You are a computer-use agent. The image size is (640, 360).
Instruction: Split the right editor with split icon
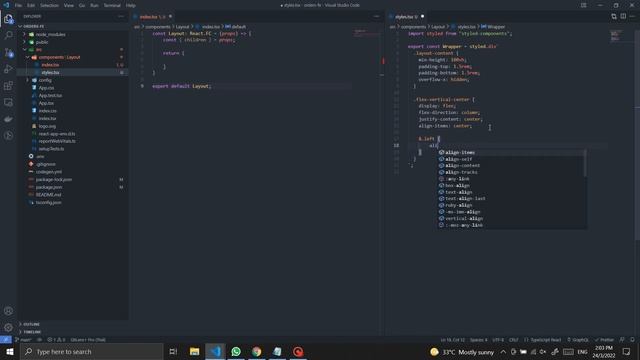pos(623,16)
